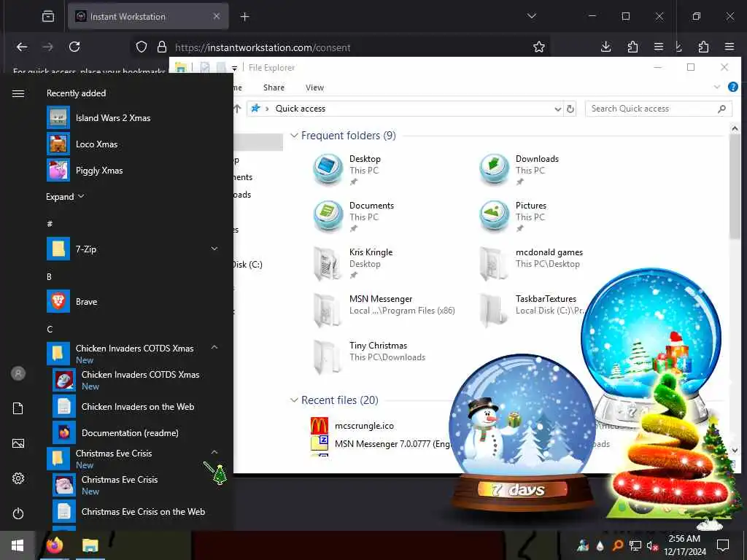The height and width of the screenshot is (560, 747).
Task: Click the Windows Start button
Action: 18,545
